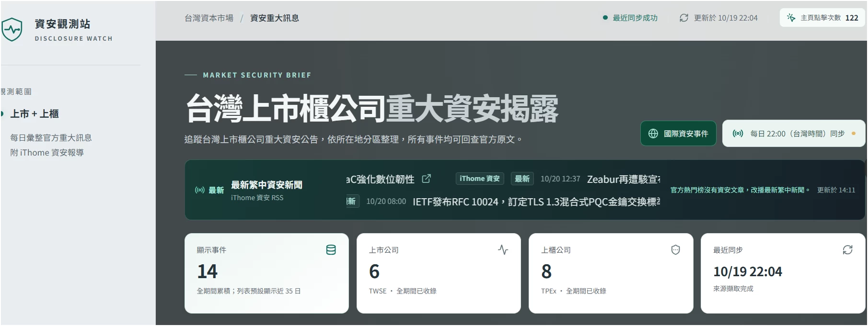The width and height of the screenshot is (868, 326).
Task: Click the globe icon in 國際資安事件 button
Action: [653, 134]
